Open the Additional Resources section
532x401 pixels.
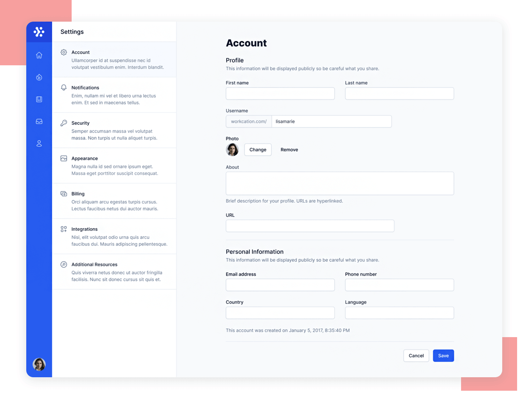tap(114, 272)
